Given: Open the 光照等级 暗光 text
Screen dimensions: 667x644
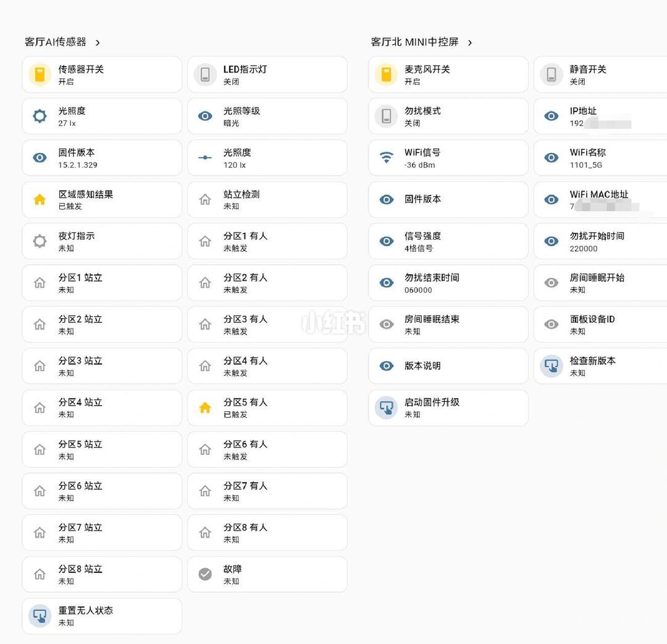Looking at the screenshot, I should (x=241, y=117).
